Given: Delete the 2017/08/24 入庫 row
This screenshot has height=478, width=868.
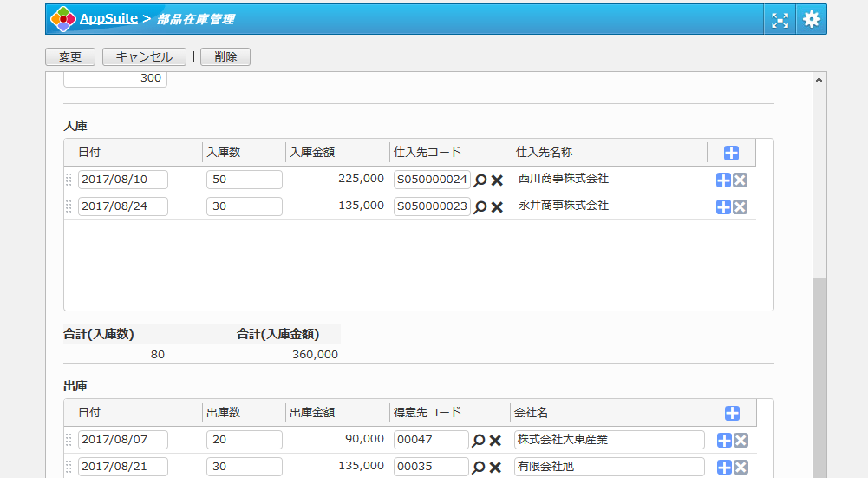Looking at the screenshot, I should (x=740, y=207).
